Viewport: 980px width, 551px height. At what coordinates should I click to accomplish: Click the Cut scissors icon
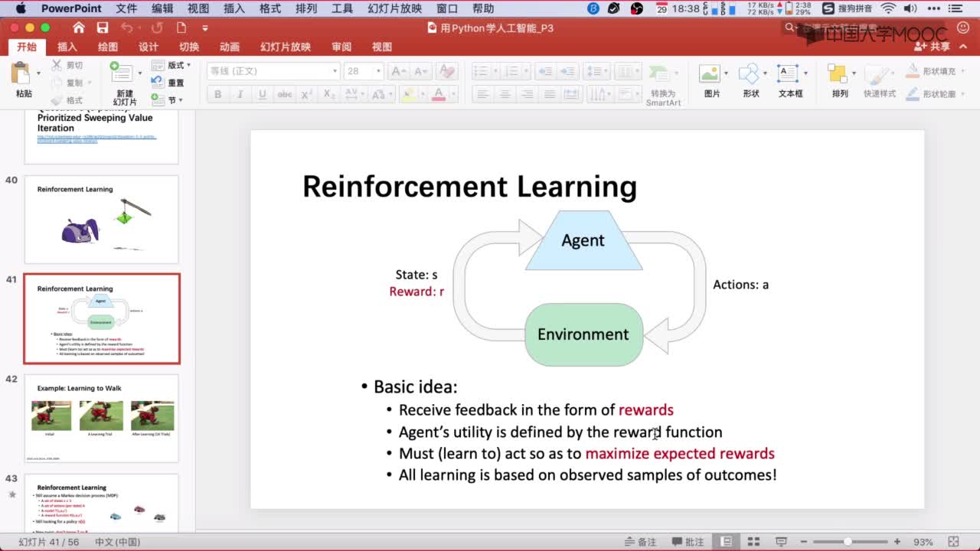point(57,66)
